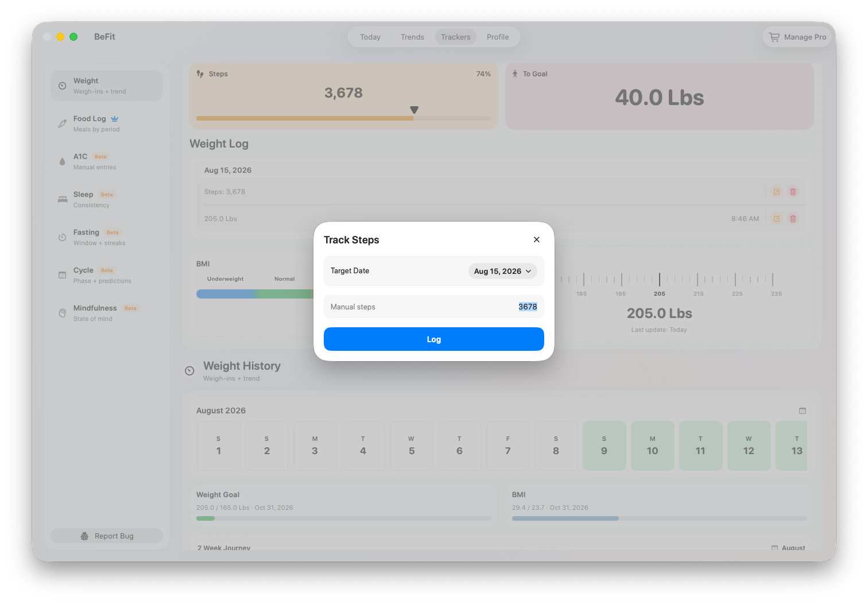Open the Profile tab

(x=498, y=37)
